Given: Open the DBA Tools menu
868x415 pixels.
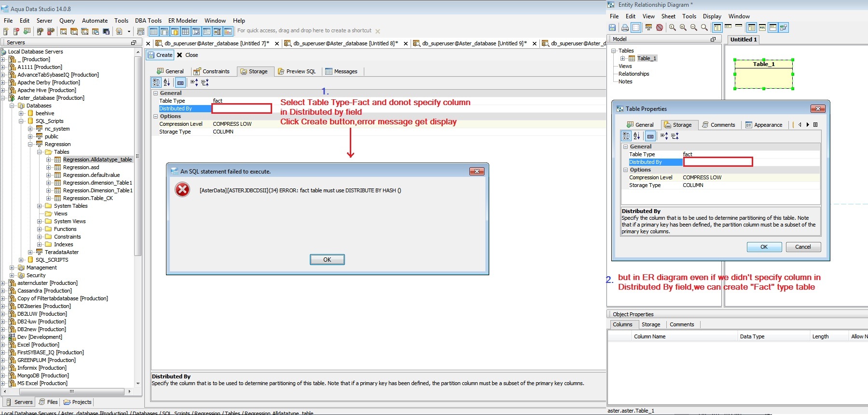Looking at the screenshot, I should [148, 21].
